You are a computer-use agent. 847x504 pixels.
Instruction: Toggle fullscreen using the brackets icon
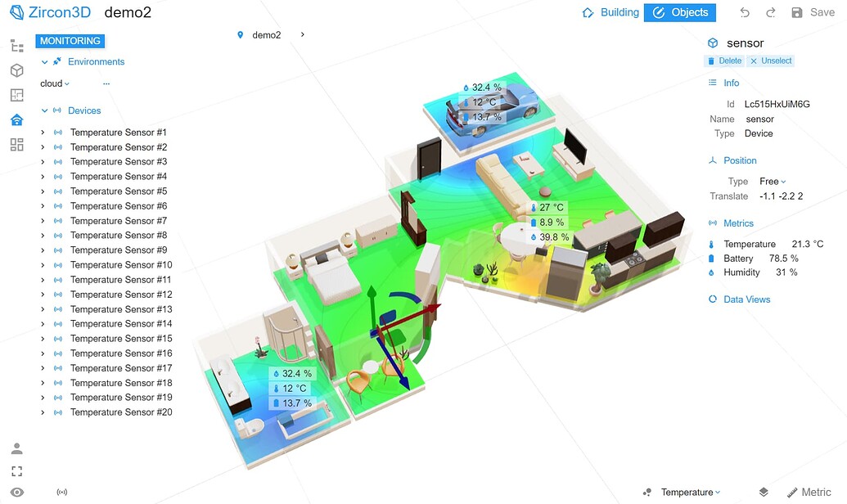(17, 470)
